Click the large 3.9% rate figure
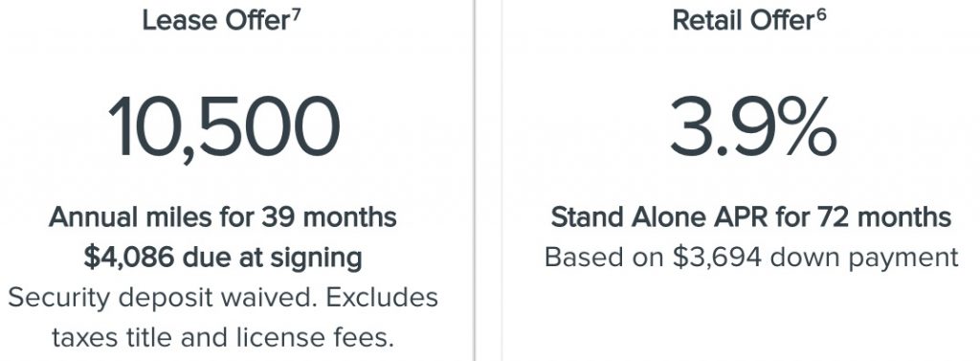 pos(753,126)
